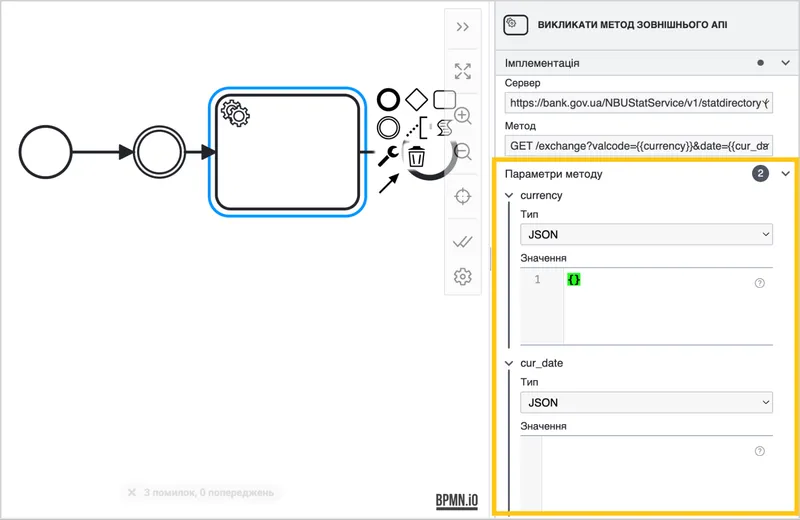Click the crosshair center-diagram icon
The width and height of the screenshot is (800, 520).
pos(463,196)
